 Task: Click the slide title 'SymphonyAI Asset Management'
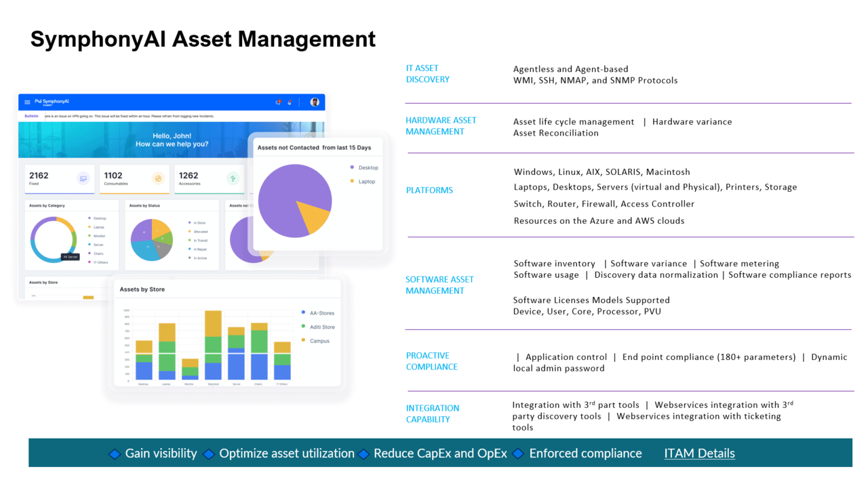point(203,39)
